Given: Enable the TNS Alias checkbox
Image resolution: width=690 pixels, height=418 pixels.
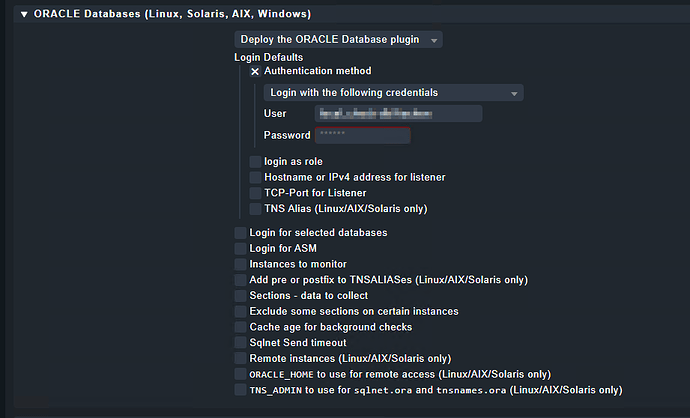Looking at the screenshot, I should tap(255, 209).
